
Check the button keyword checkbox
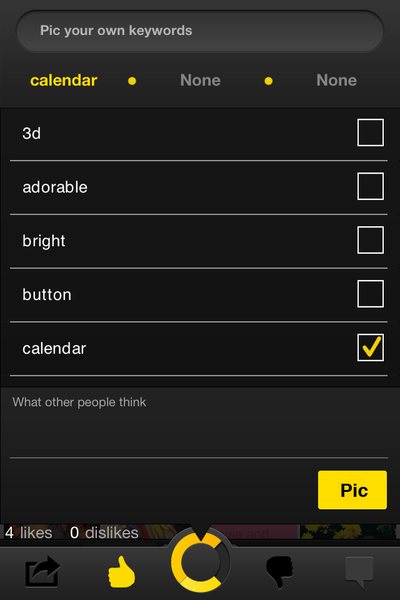click(x=371, y=293)
